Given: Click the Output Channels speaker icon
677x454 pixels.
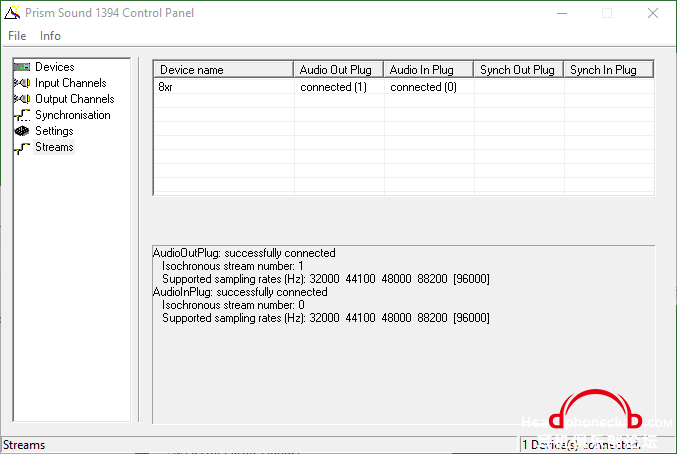Looking at the screenshot, I should (22, 99).
